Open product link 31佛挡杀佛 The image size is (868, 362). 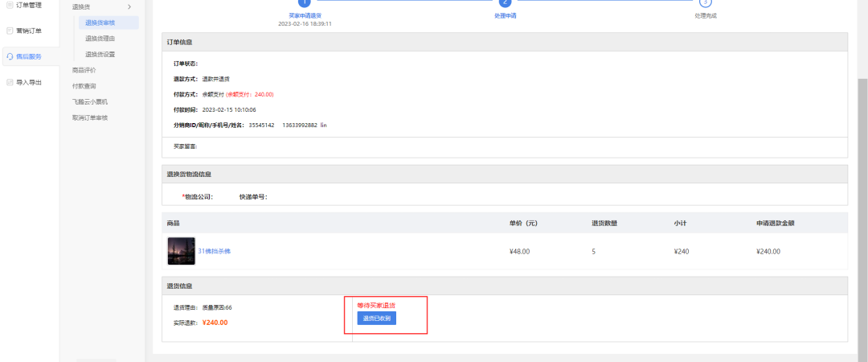tap(214, 252)
